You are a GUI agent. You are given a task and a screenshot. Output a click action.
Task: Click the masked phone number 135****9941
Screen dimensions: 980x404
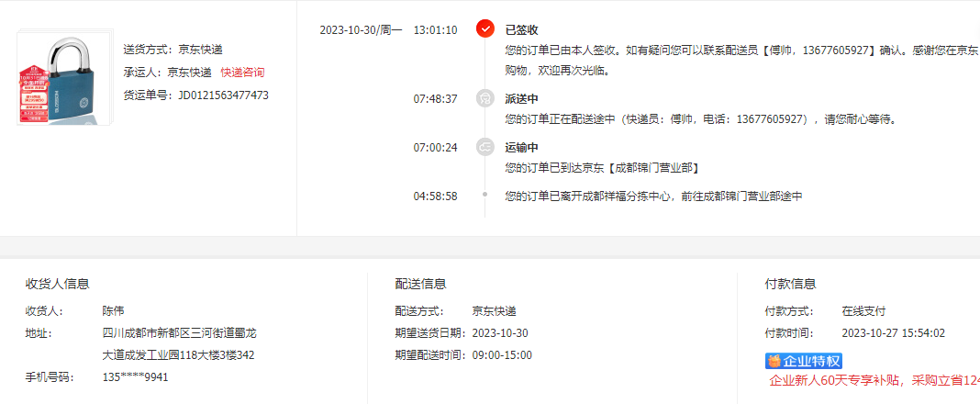pyautogui.click(x=135, y=377)
